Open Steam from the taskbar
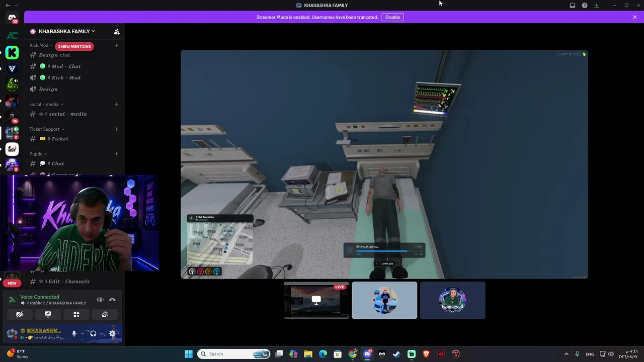 tap(396, 354)
